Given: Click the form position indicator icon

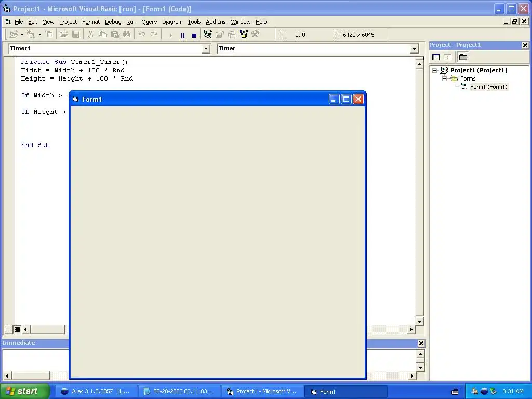Looking at the screenshot, I should coord(283,35).
